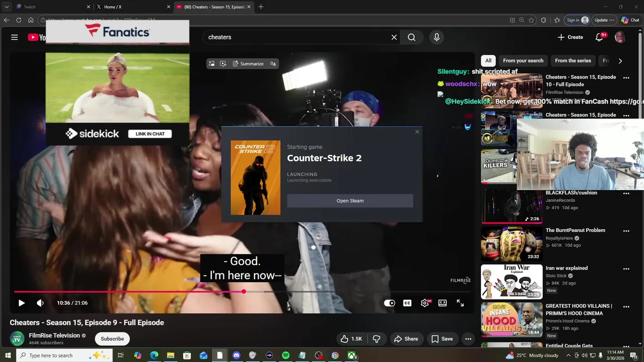
Task: Dislike the video
Action: (x=376, y=339)
